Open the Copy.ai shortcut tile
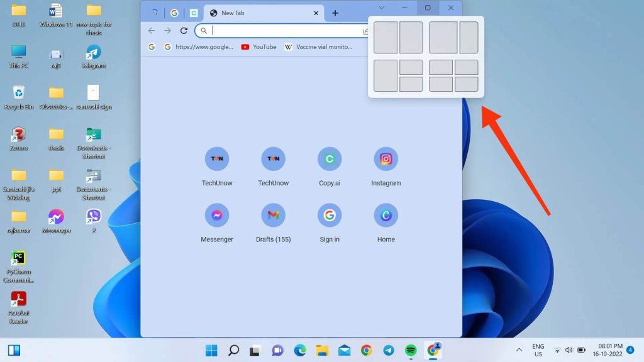The width and height of the screenshot is (644, 362). click(330, 167)
